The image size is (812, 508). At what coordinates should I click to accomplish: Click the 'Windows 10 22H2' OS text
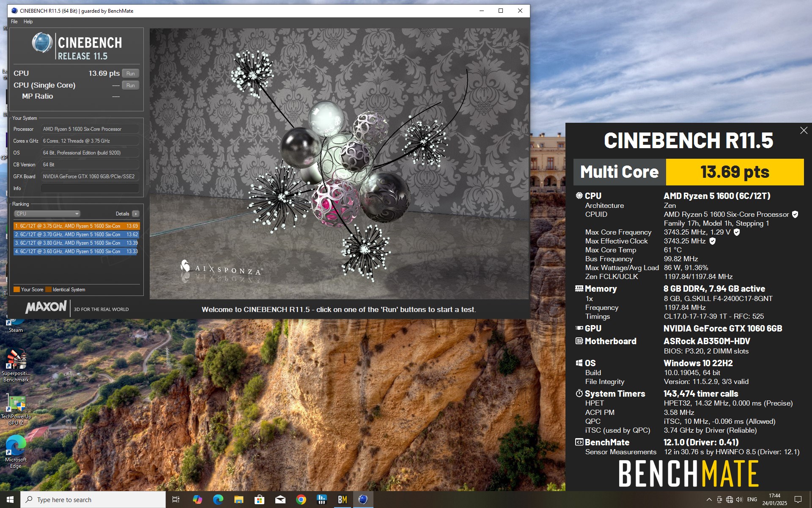coord(698,363)
